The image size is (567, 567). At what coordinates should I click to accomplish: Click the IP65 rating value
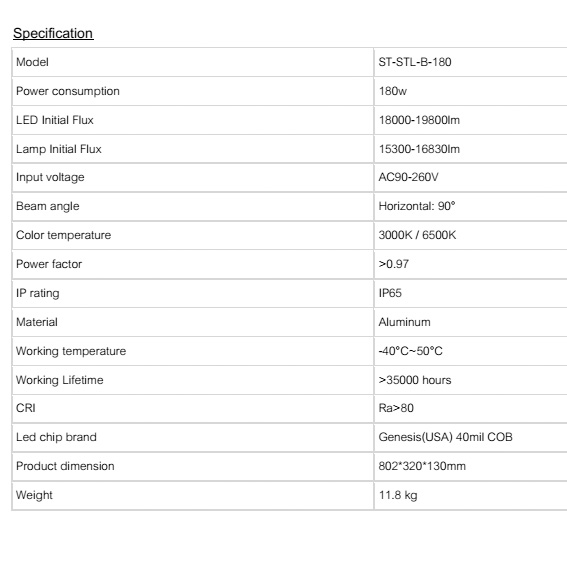pyautogui.click(x=390, y=293)
